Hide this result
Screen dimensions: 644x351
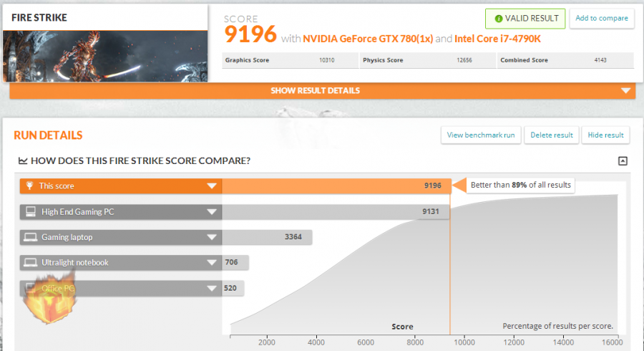[x=605, y=135]
